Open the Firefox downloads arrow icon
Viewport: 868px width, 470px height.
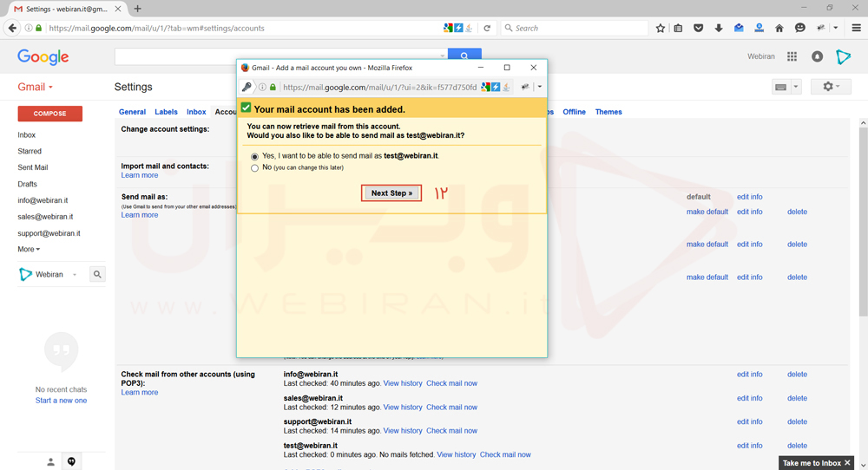(x=719, y=28)
